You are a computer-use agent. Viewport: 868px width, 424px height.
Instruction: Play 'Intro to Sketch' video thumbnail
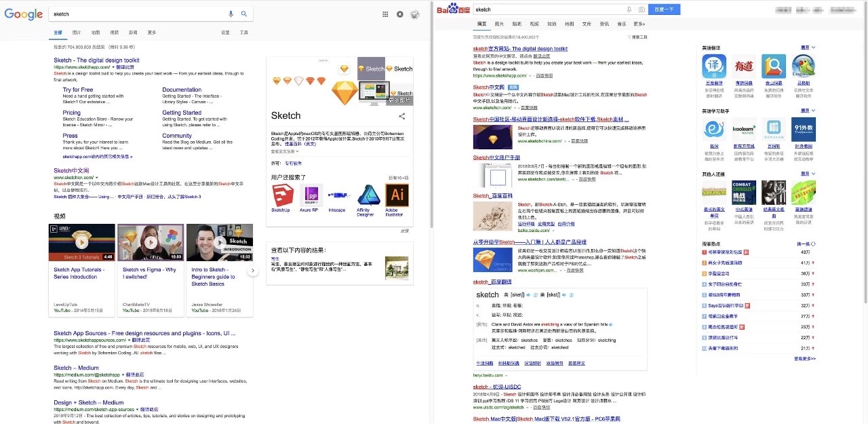click(220, 242)
